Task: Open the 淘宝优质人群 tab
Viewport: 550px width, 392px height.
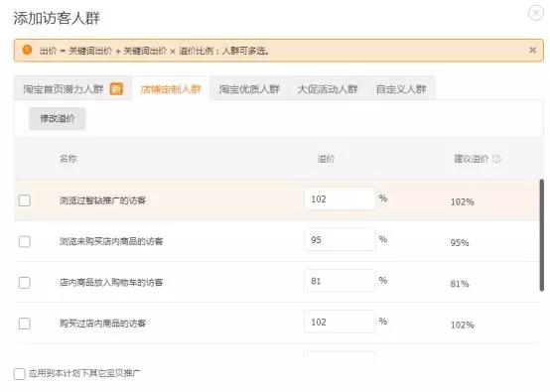Action: pos(249,89)
